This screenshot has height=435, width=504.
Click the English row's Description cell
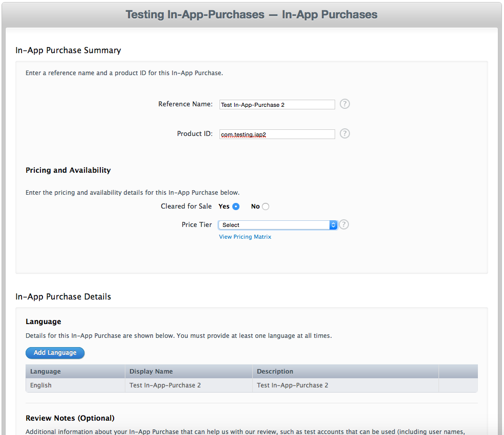click(292, 385)
